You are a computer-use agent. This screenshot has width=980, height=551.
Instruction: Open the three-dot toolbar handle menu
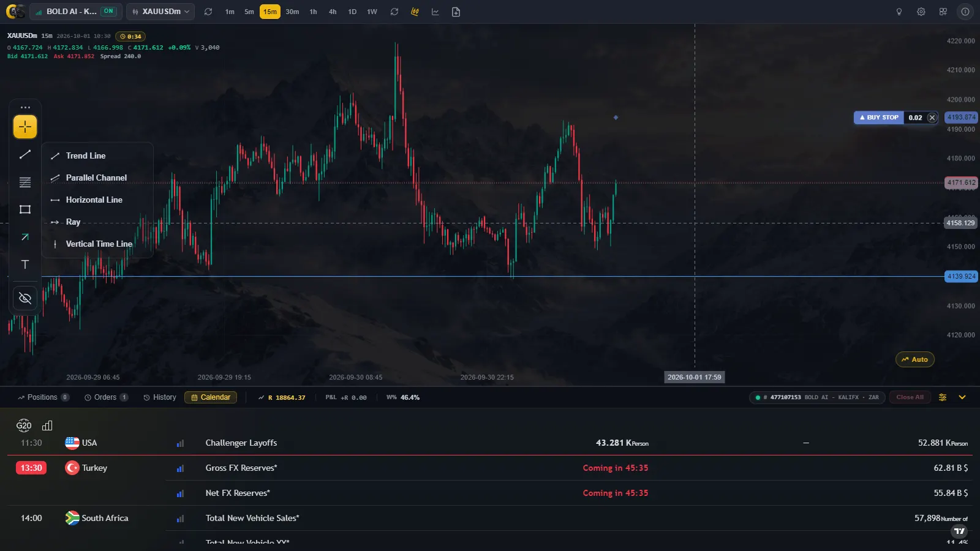(x=25, y=107)
